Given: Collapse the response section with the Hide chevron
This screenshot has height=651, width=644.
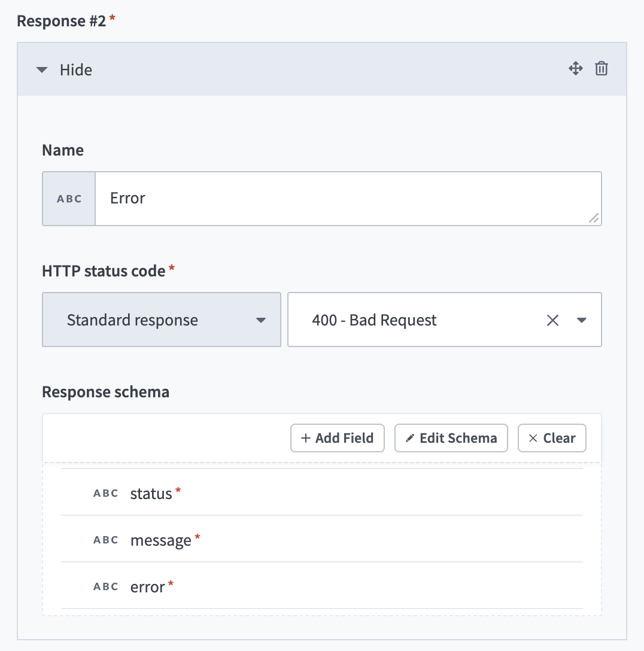Looking at the screenshot, I should 41,69.
